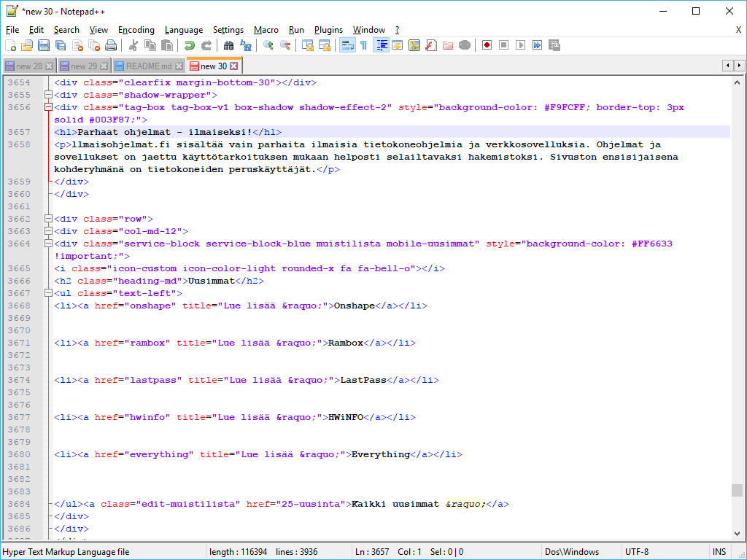The width and height of the screenshot is (747, 560).
Task: Open the Encoding menu
Action: point(136,30)
